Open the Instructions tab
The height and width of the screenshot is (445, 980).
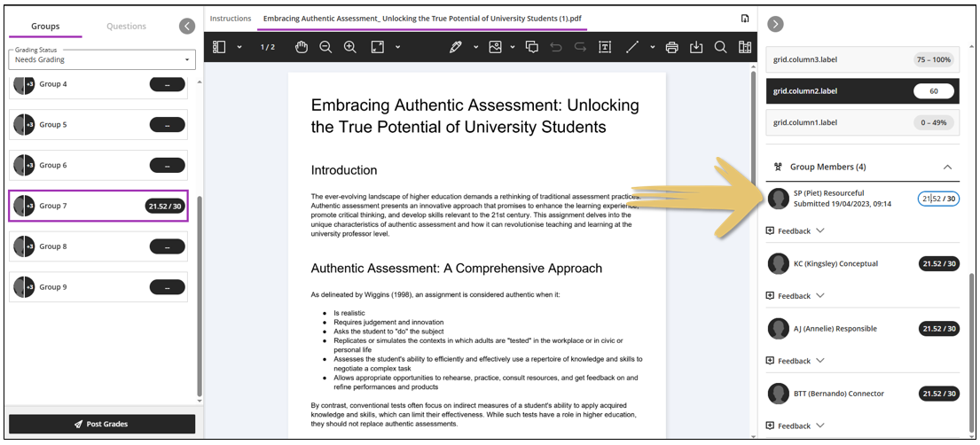tap(231, 19)
